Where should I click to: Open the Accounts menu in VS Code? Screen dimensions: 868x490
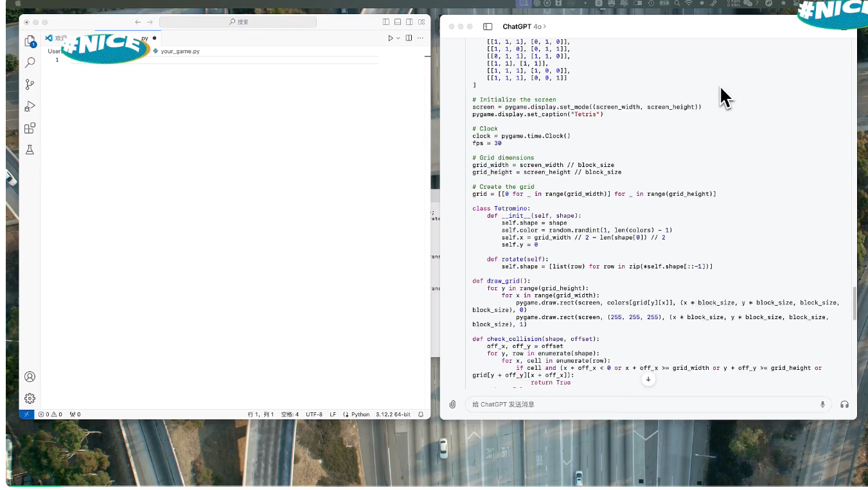(x=30, y=377)
